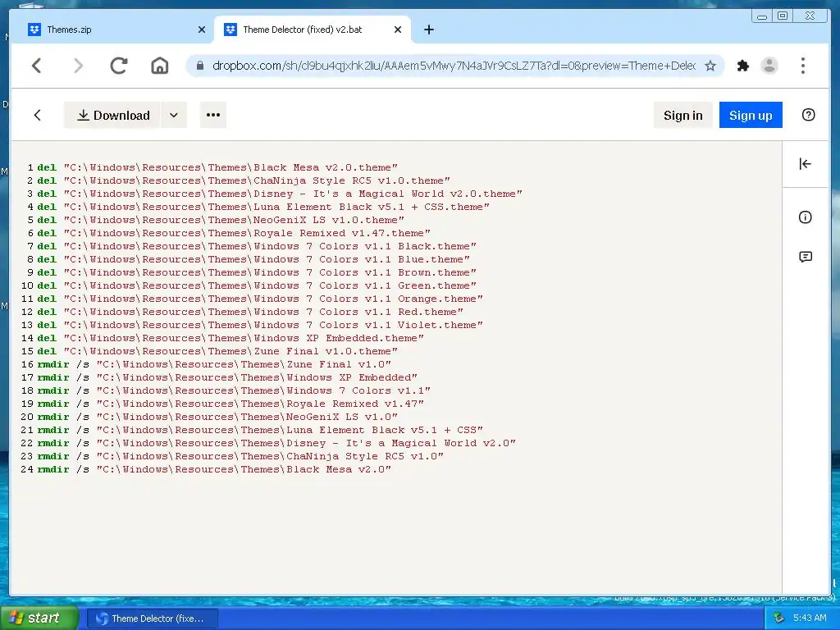Open the comments panel

pos(806,257)
